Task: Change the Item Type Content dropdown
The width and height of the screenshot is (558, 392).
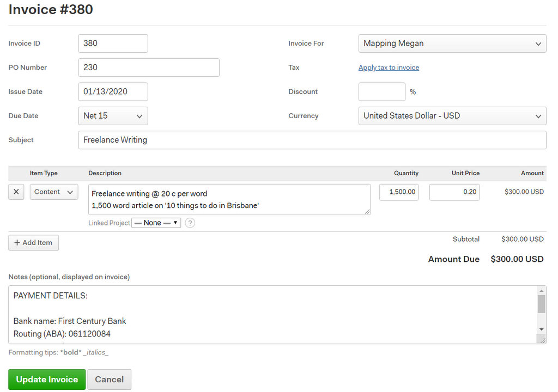Action: coord(54,192)
